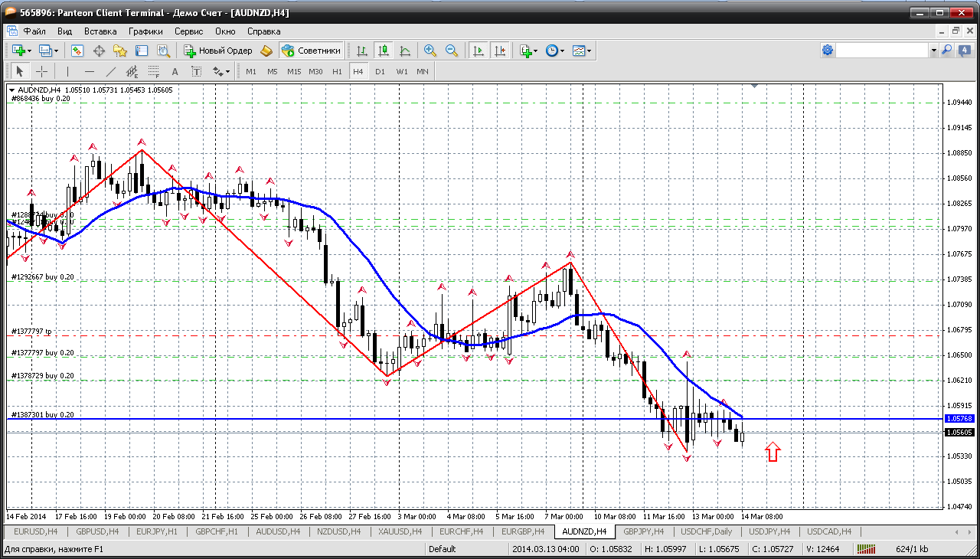Switch chart to candlesticks icon
The image size is (980, 559).
click(x=384, y=51)
